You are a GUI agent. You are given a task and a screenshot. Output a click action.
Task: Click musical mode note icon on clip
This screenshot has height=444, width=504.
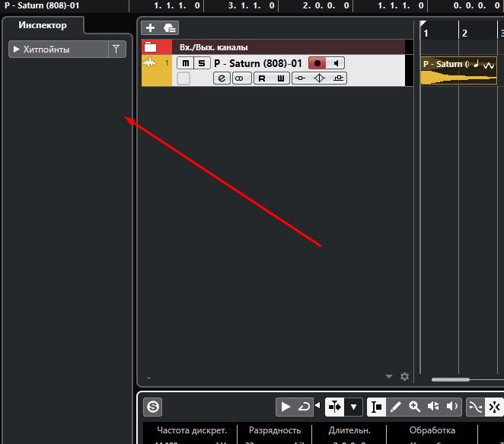click(x=476, y=63)
